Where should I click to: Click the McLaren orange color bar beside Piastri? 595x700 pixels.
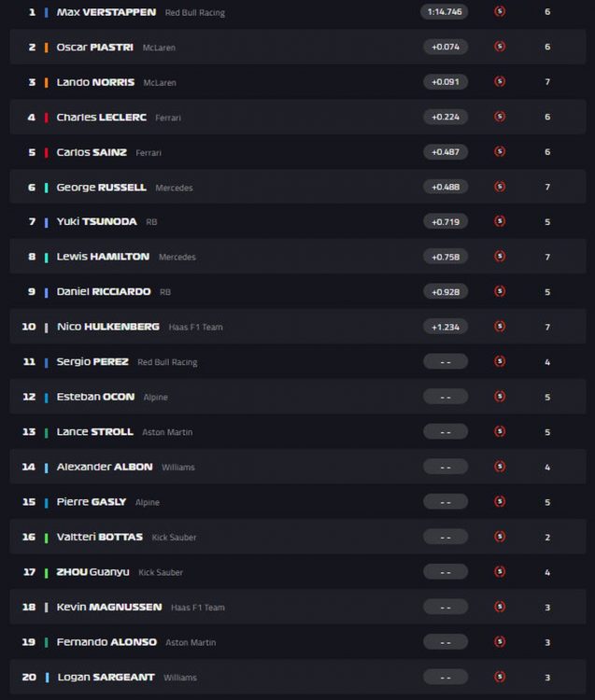click(x=46, y=48)
